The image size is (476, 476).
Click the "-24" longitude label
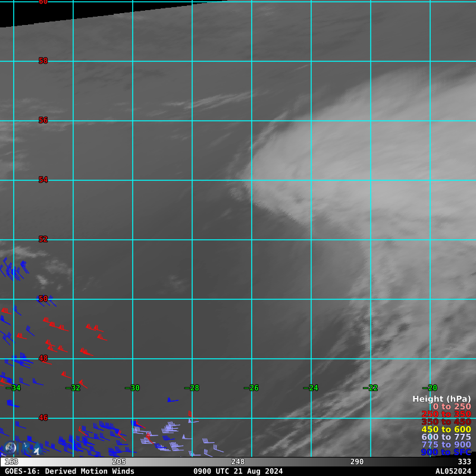(x=311, y=388)
